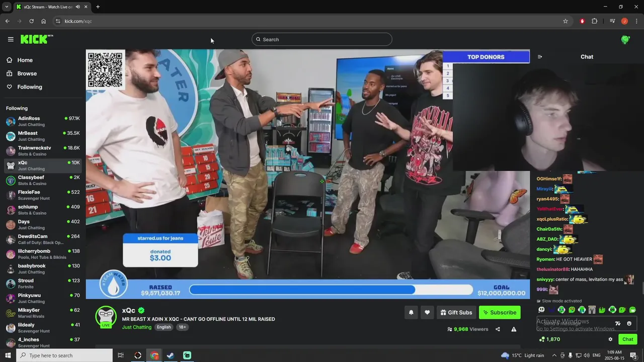Open Mikey6er channel in sidebar
This screenshot has width=644, height=362.
pyautogui.click(x=43, y=313)
